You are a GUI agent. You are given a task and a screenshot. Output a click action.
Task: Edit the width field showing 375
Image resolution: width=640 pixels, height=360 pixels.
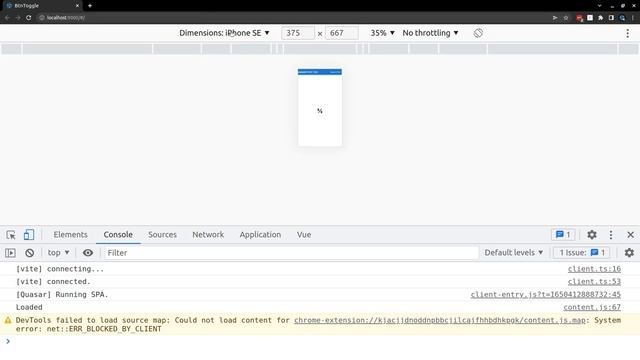298,33
